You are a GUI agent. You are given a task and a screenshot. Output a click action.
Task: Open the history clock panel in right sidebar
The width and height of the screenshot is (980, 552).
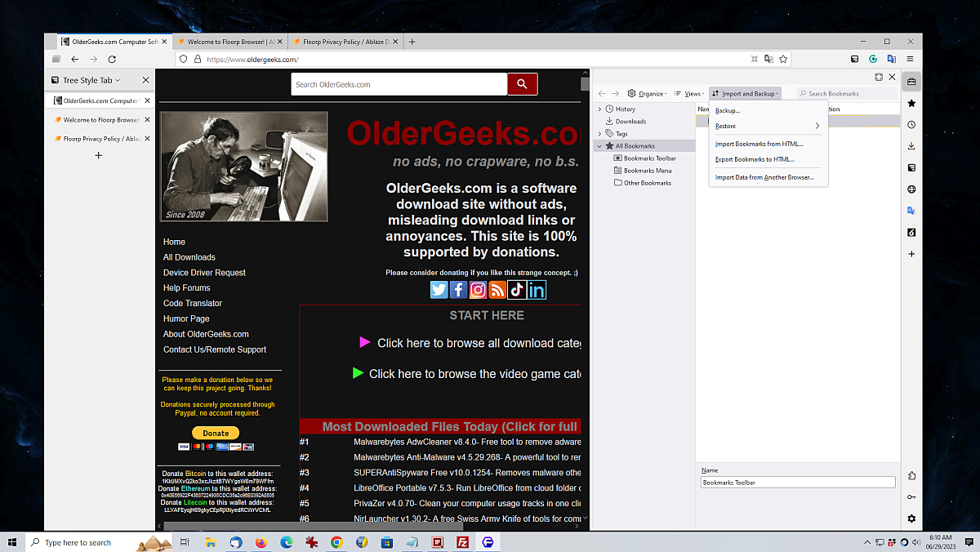tap(911, 125)
